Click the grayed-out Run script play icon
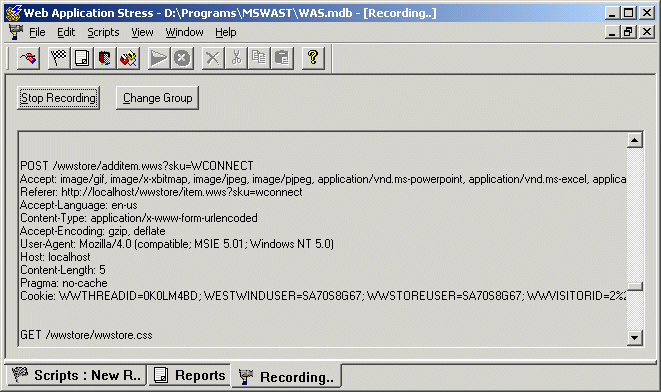661x392 pixels. 159,58
